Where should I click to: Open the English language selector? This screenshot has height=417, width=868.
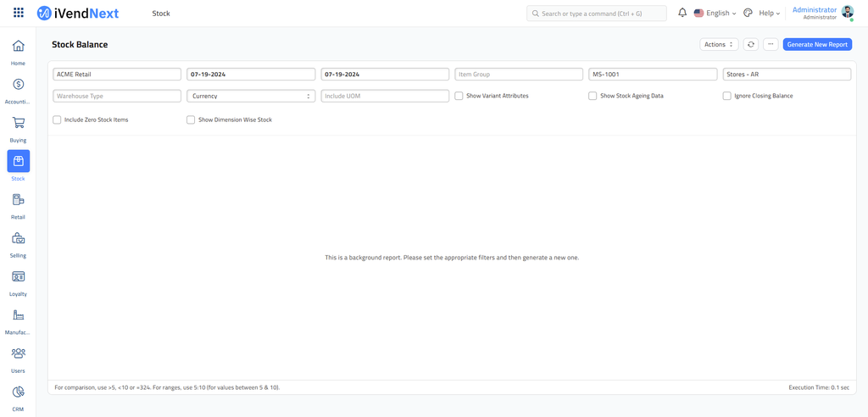[715, 14]
